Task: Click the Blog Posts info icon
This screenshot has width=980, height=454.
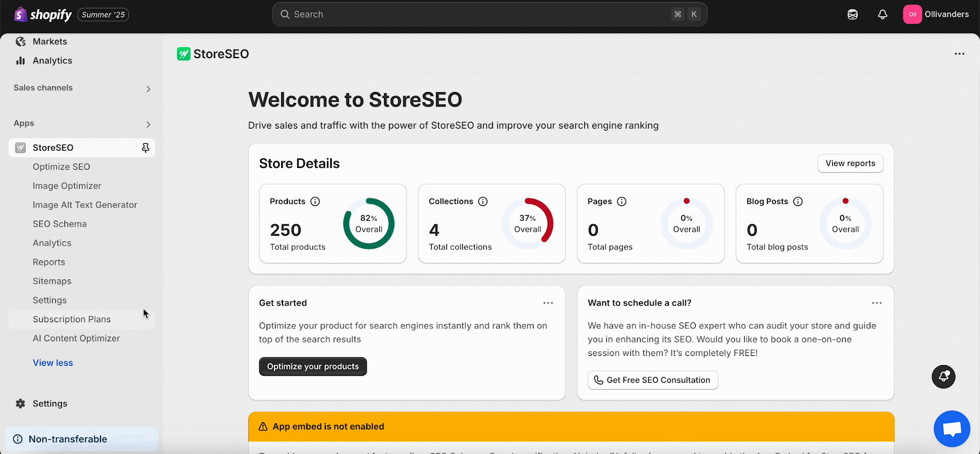Action: (x=798, y=202)
